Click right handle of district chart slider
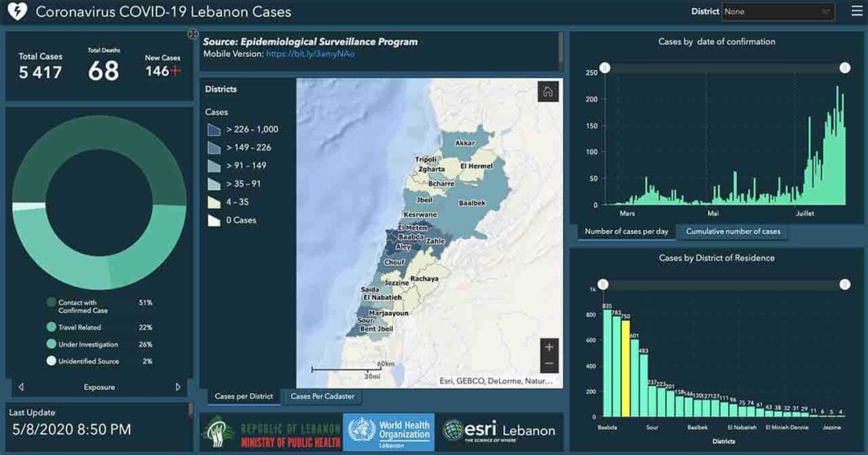Viewport: 868px width, 455px height. 844,284
